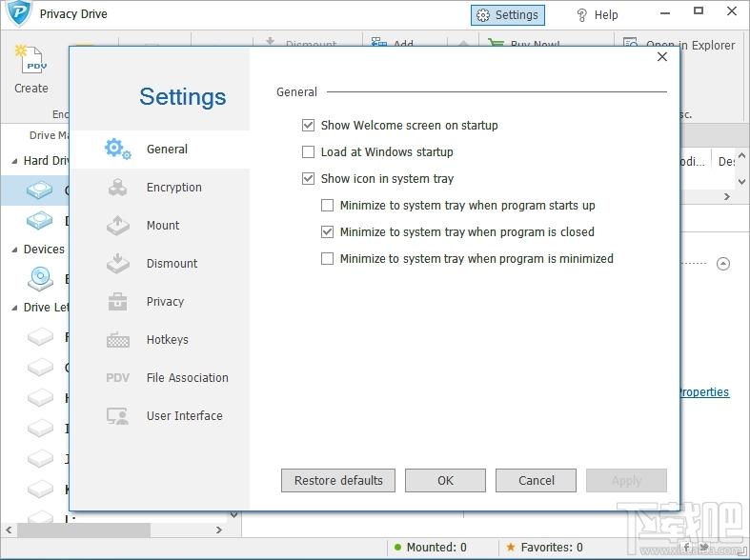Click the Hotkeys keyboard icon
750x560 pixels.
click(117, 340)
